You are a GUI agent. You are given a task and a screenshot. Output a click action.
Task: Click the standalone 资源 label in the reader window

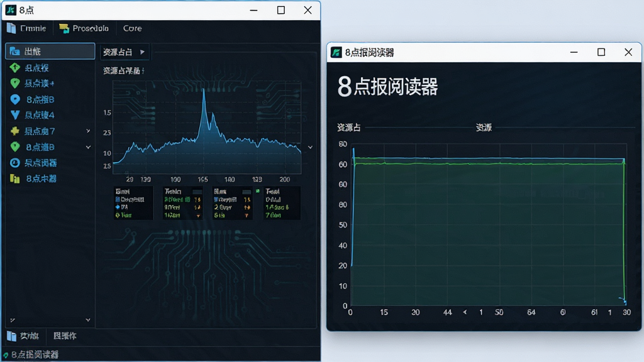coord(484,128)
